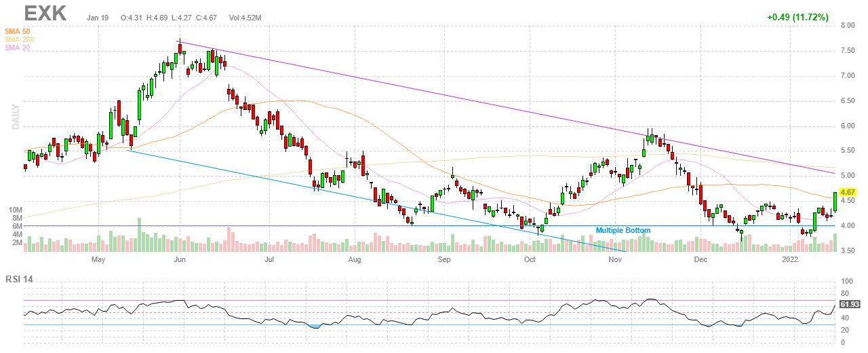Select the Multiple Bottom annotation label
Image resolution: width=868 pixels, height=353 pixels.
pyautogui.click(x=623, y=231)
